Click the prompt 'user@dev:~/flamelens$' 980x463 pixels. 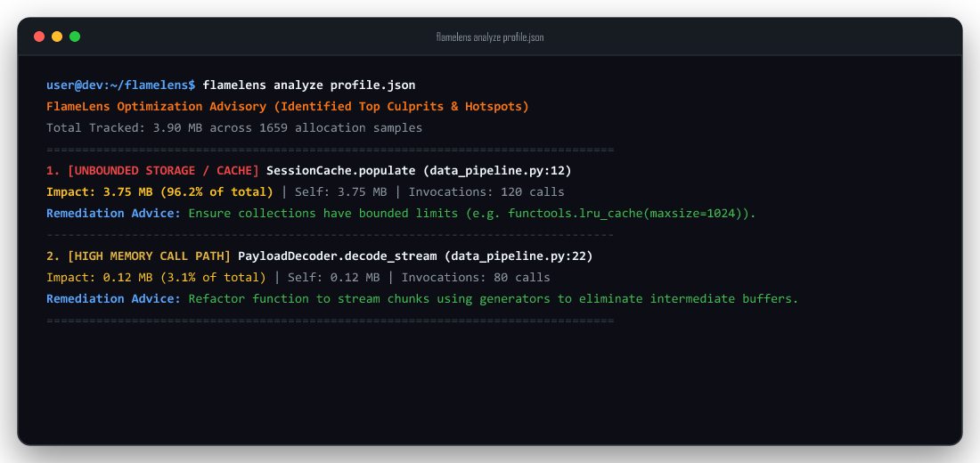(121, 85)
